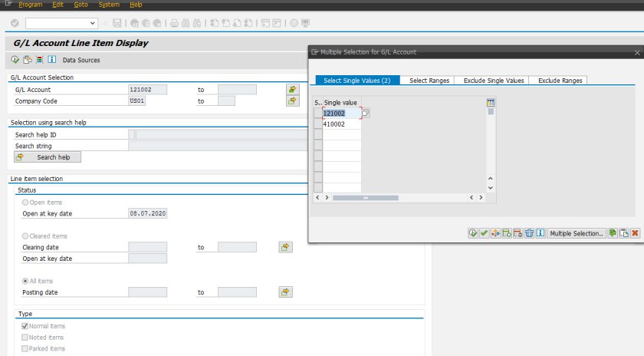
Task: Click row selector beside value 121002
Action: (x=318, y=113)
